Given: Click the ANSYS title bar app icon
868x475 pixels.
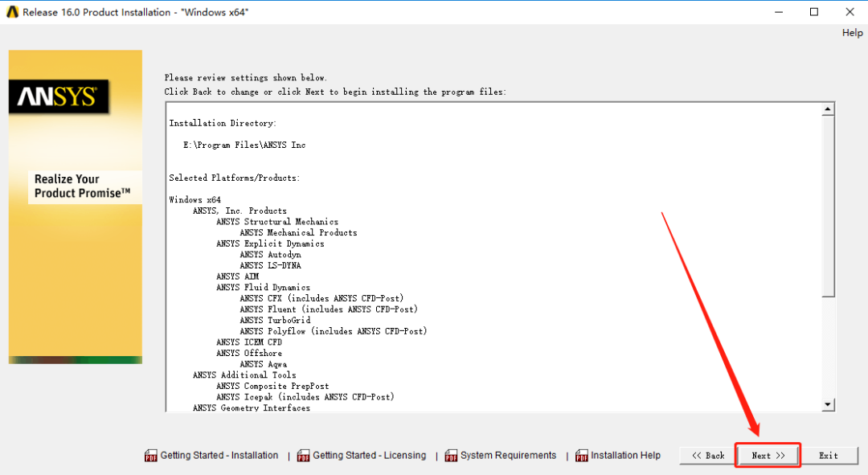Looking at the screenshot, I should coord(12,12).
